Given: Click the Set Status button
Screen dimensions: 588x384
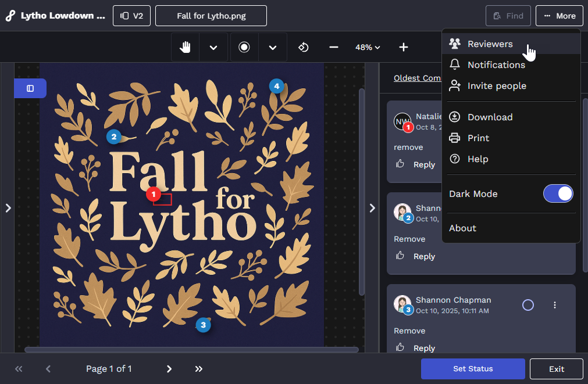Looking at the screenshot, I should 473,369.
